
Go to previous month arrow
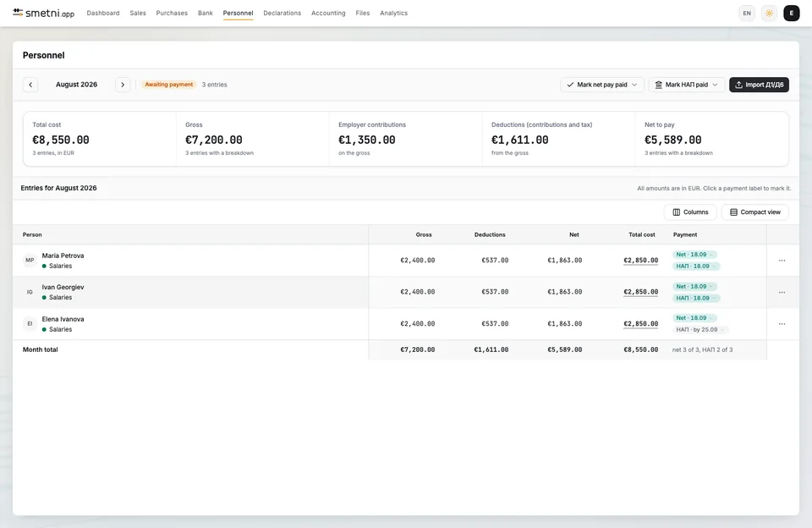30,85
